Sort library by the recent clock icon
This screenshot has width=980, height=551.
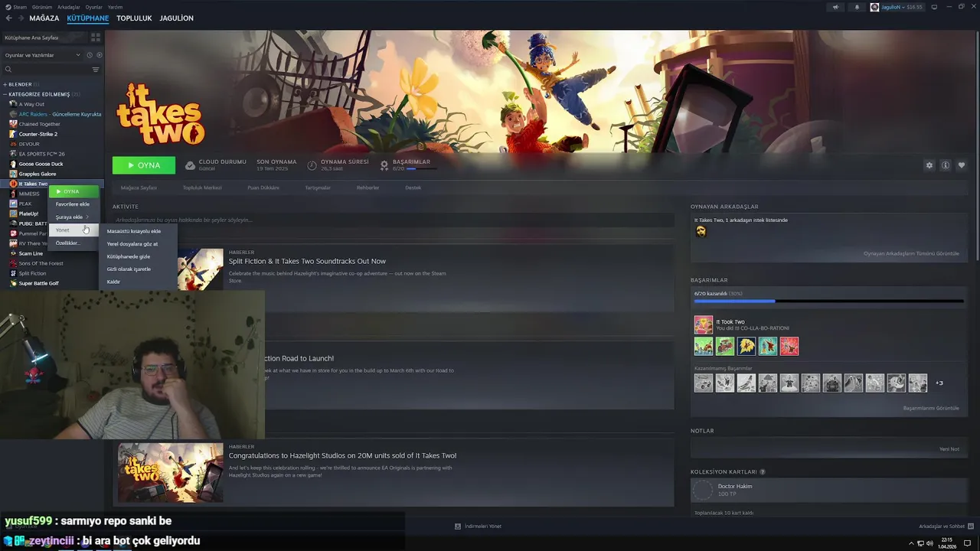coord(90,55)
